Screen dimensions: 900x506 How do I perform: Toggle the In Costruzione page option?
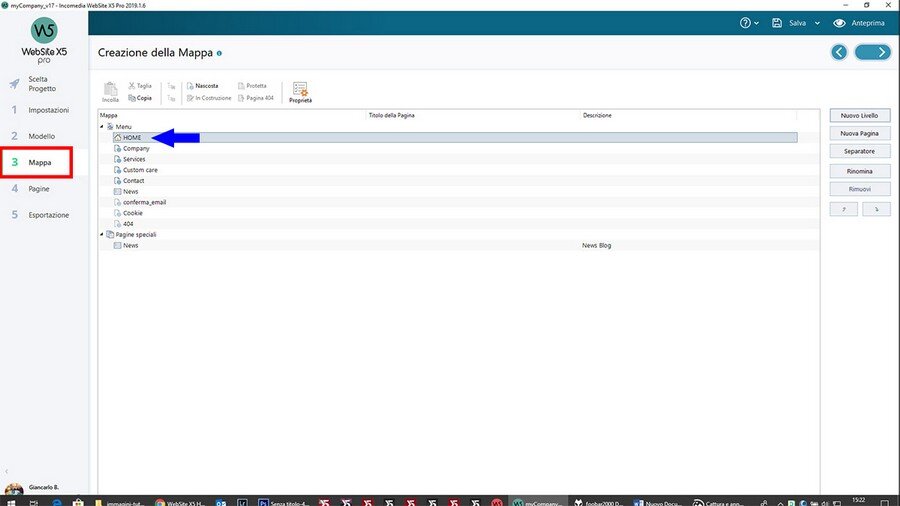[x=208, y=98]
